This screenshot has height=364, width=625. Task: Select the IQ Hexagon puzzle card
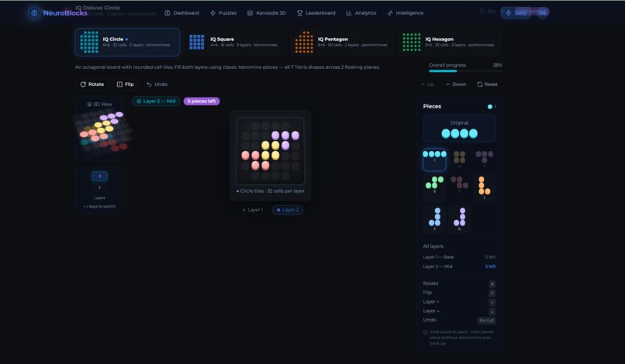(x=449, y=43)
